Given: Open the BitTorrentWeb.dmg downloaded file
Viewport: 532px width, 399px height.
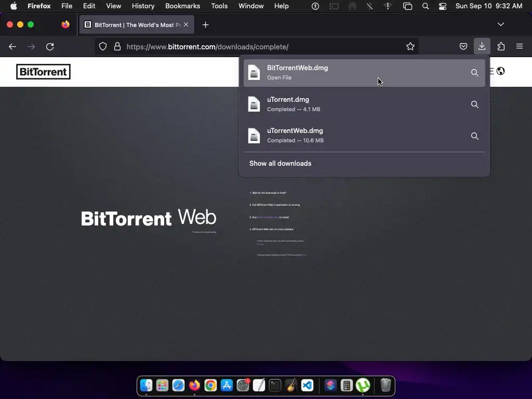Looking at the screenshot, I should [x=364, y=73].
